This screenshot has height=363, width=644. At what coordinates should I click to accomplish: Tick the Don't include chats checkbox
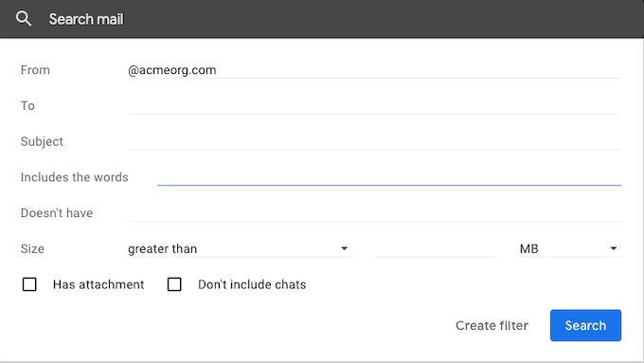click(x=174, y=284)
